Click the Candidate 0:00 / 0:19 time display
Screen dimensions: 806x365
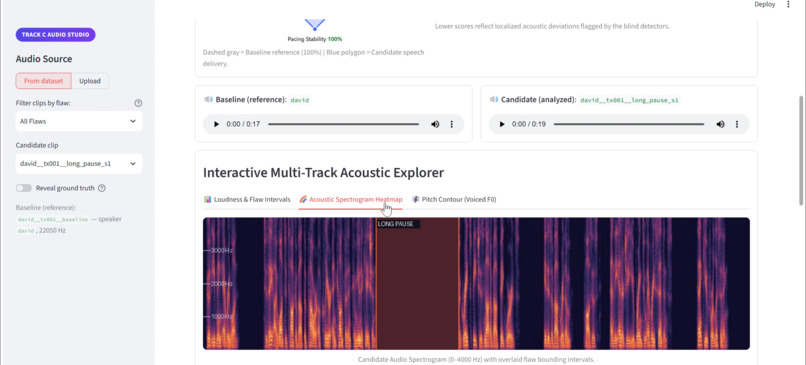point(529,124)
